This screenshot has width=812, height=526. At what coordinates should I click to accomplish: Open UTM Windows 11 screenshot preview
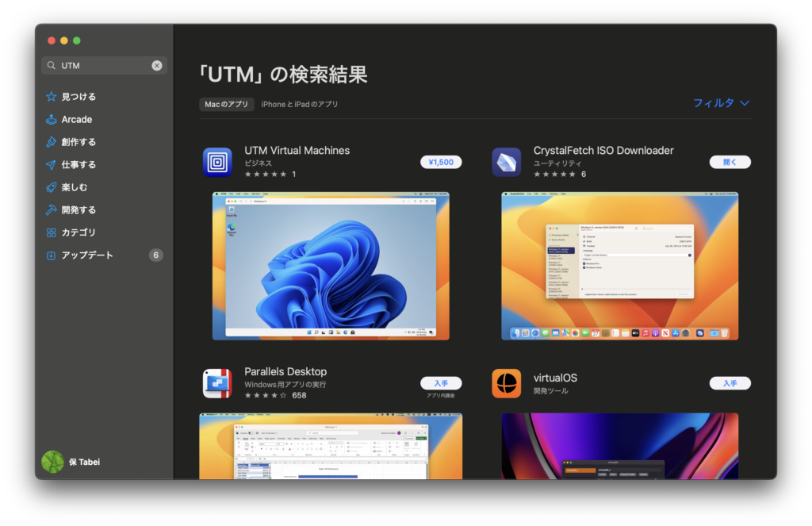[x=331, y=266]
